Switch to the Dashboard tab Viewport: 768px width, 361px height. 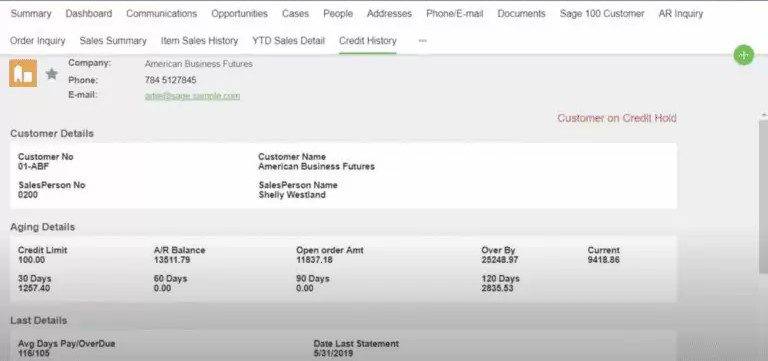click(89, 14)
